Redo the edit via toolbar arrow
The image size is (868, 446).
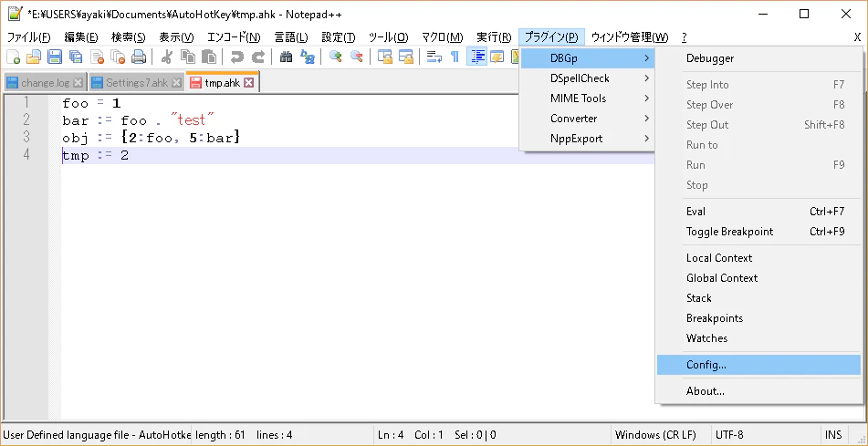pyautogui.click(x=258, y=57)
